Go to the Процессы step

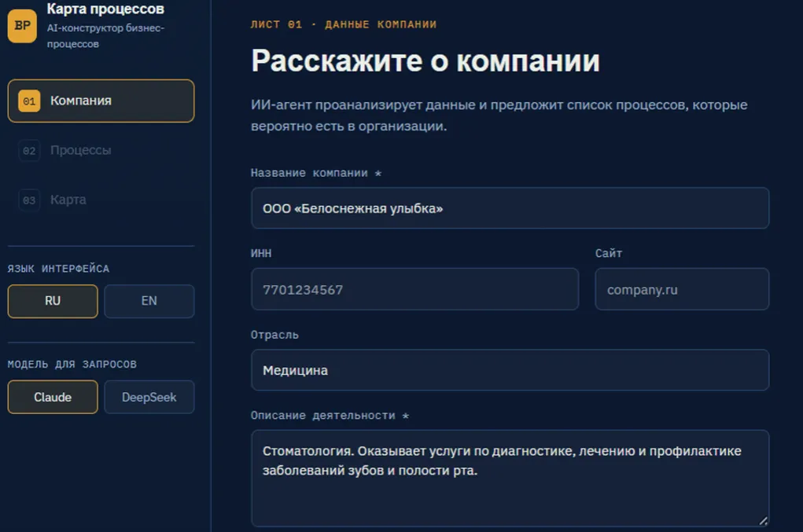(101, 150)
